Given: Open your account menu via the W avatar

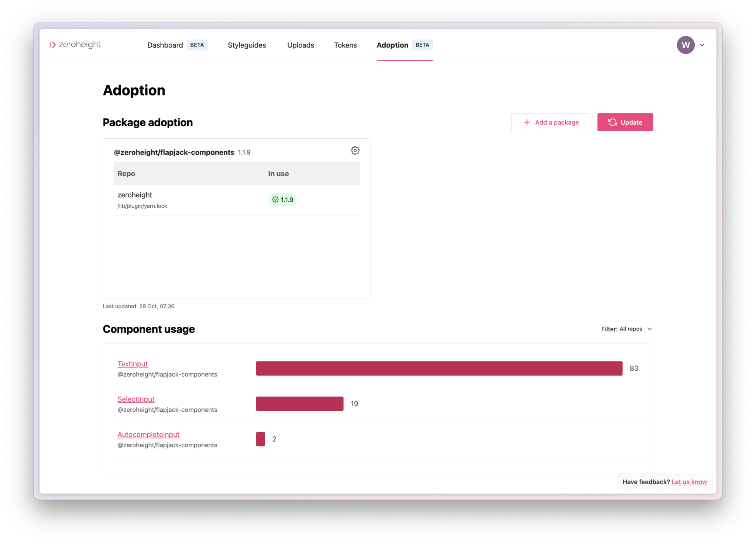Looking at the screenshot, I should [685, 45].
